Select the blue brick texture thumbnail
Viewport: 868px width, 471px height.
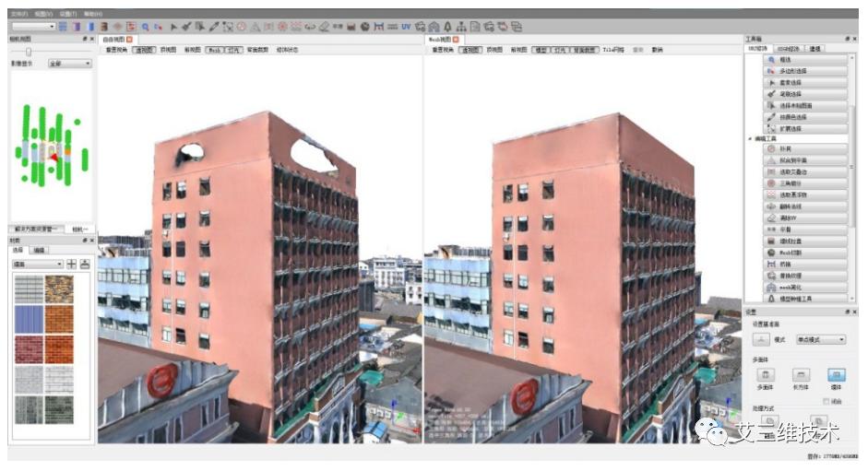(x=29, y=319)
